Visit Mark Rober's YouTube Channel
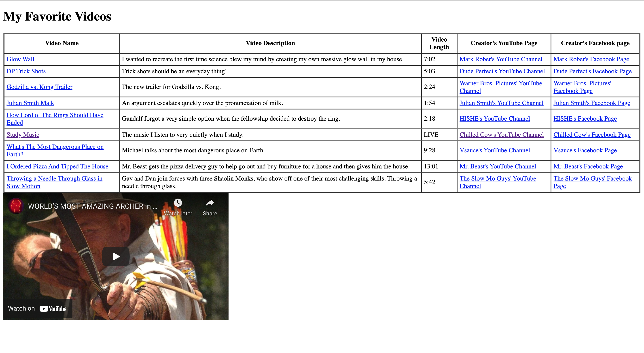644x353 pixels. pyautogui.click(x=501, y=59)
